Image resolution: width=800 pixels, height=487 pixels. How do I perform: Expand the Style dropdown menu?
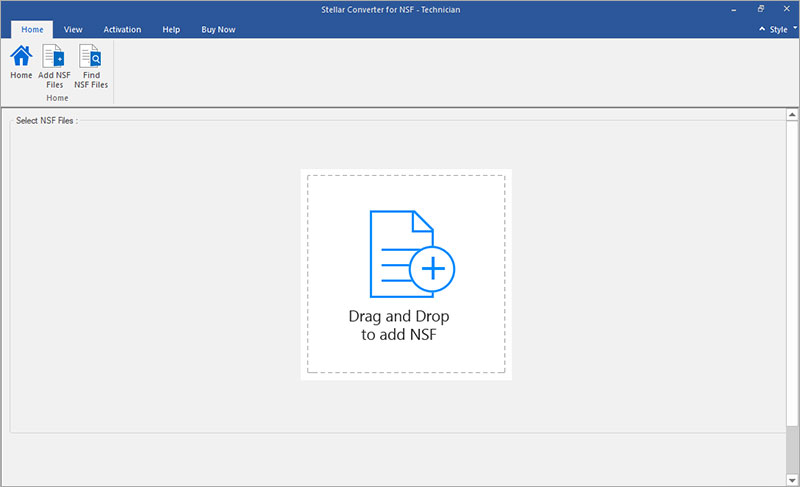(783, 30)
